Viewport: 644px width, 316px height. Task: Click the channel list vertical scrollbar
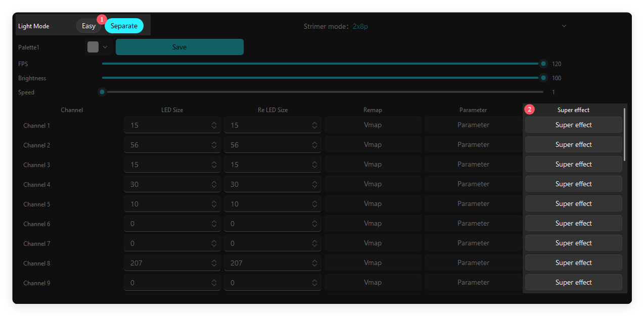625,134
